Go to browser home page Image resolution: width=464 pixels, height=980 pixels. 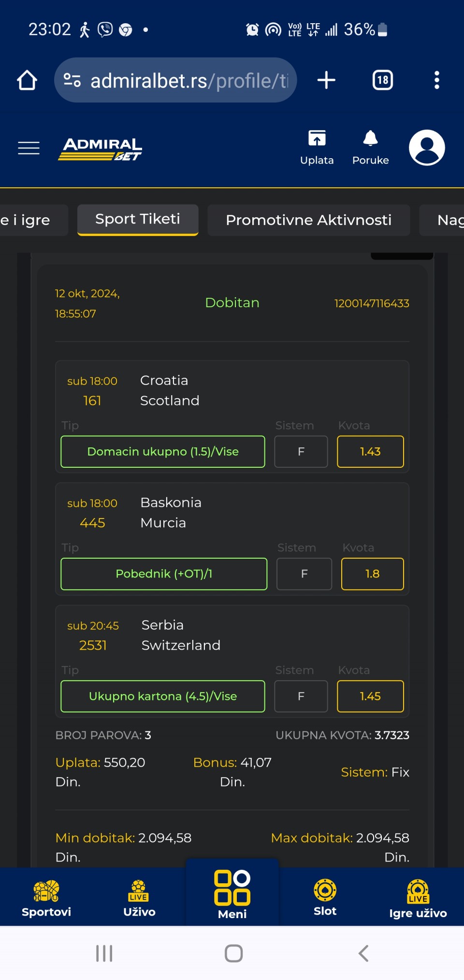click(27, 80)
